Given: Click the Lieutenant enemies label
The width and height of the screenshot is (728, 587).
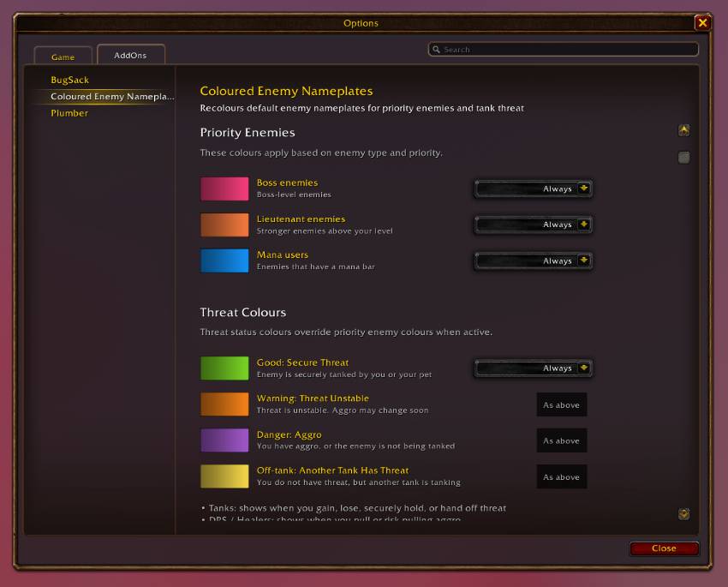Looking at the screenshot, I should tap(301, 219).
